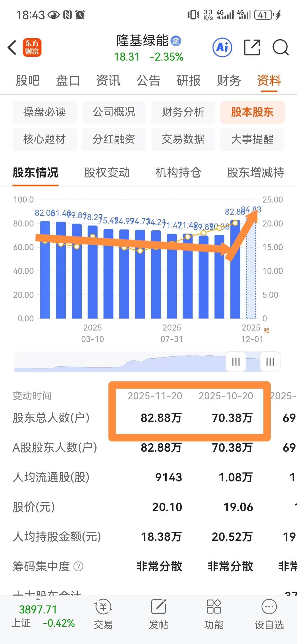297x644 pixels.
Task: Tap the 18.38万 人均持股金额 value
Action: tap(161, 537)
